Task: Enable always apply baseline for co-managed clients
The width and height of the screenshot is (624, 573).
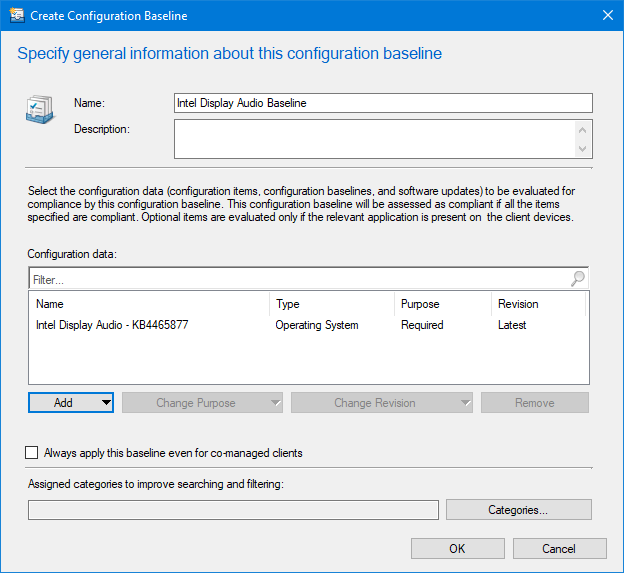Action: click(x=32, y=453)
